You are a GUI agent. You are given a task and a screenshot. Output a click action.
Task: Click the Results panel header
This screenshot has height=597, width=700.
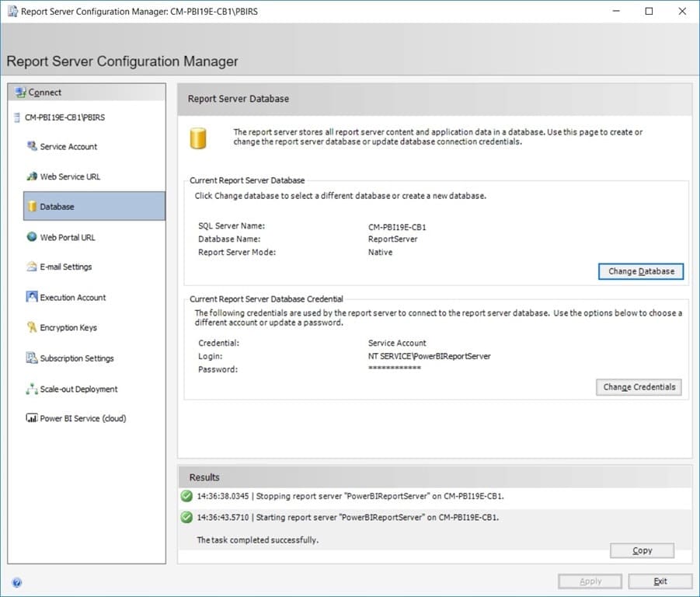click(x=435, y=477)
